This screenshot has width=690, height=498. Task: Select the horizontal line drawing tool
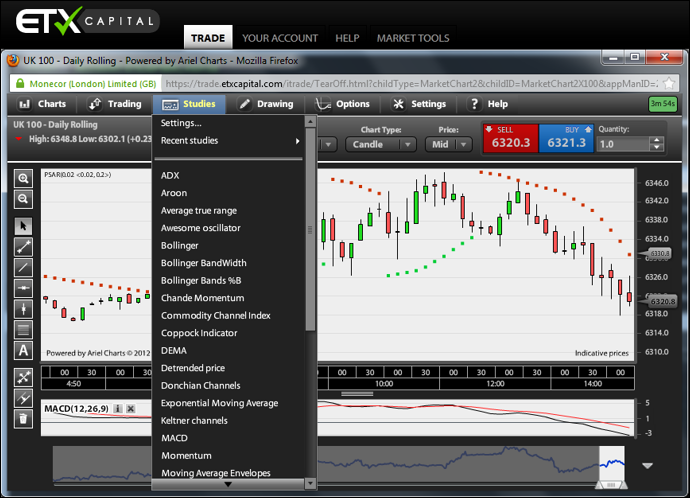click(23, 288)
